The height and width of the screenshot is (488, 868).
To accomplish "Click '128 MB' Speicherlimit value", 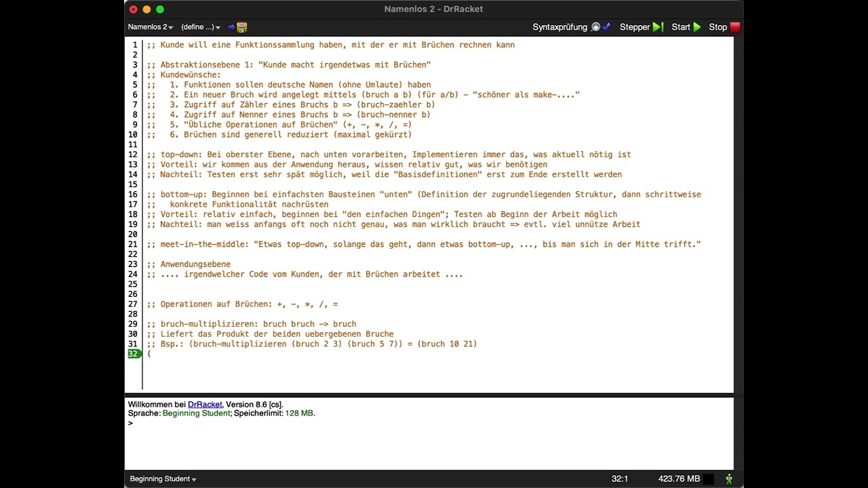I will coord(299,413).
